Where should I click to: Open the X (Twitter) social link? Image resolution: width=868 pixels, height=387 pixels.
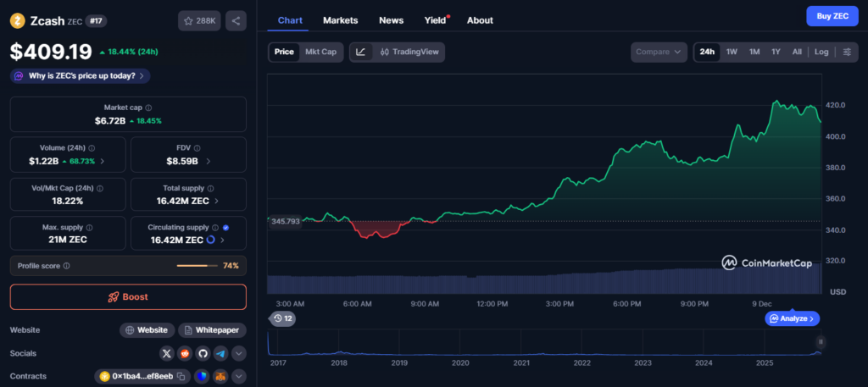point(167,353)
